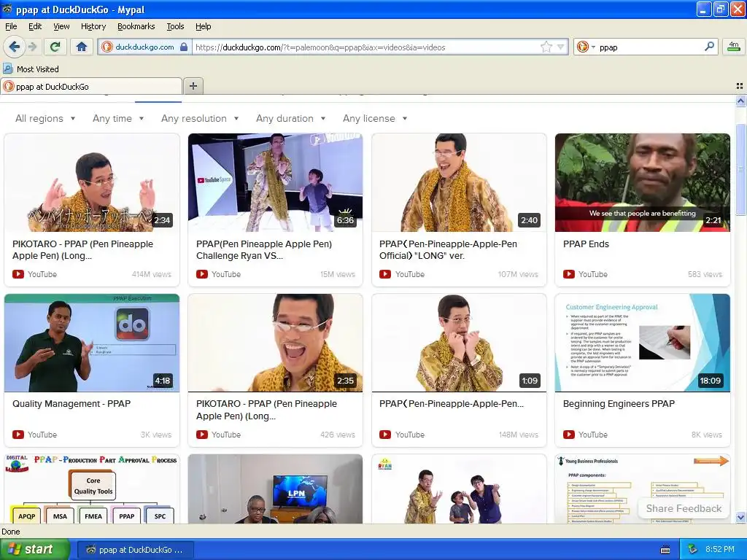747x560 pixels.
Task: Click title 'Quality Management - PPAP'
Action: 71,404
